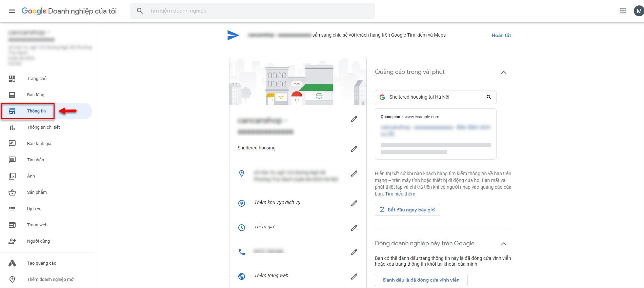
Task: Click the Trang chủ dashboard icon
Action: pos(12,79)
